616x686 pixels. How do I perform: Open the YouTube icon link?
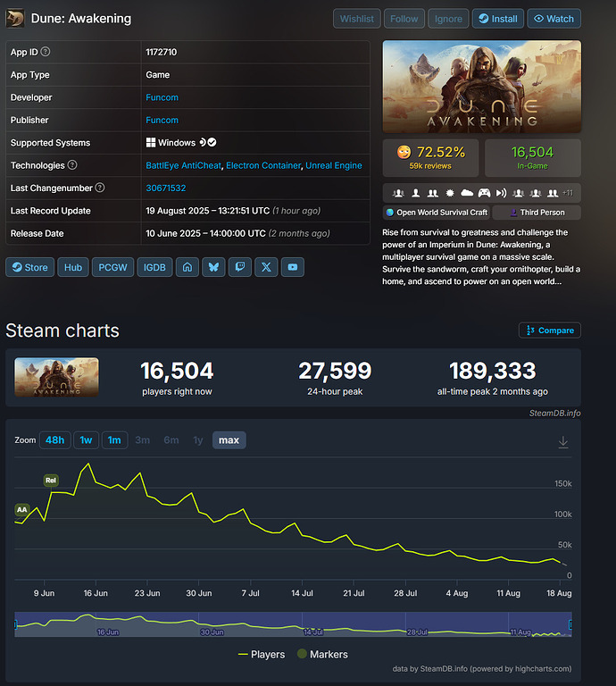293,267
